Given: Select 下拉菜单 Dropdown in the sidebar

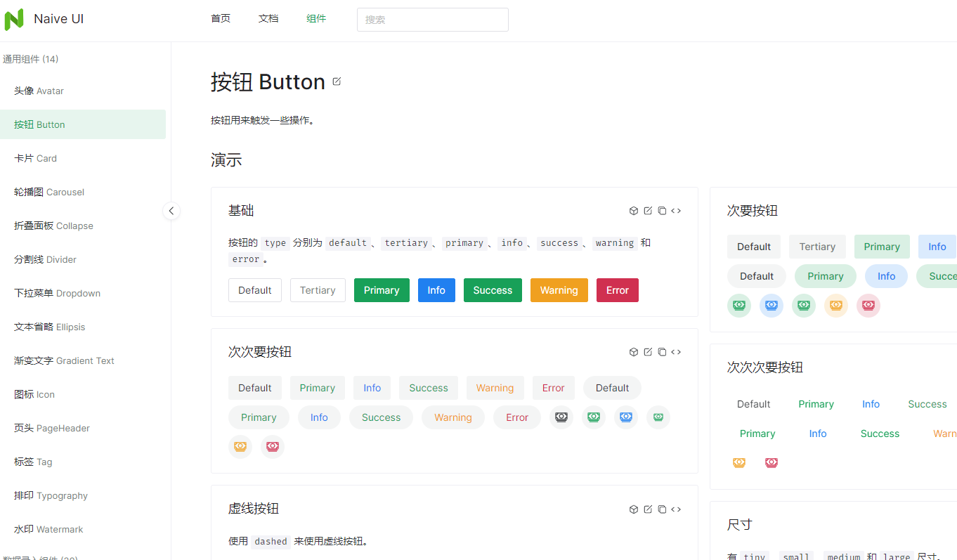Looking at the screenshot, I should 57,293.
